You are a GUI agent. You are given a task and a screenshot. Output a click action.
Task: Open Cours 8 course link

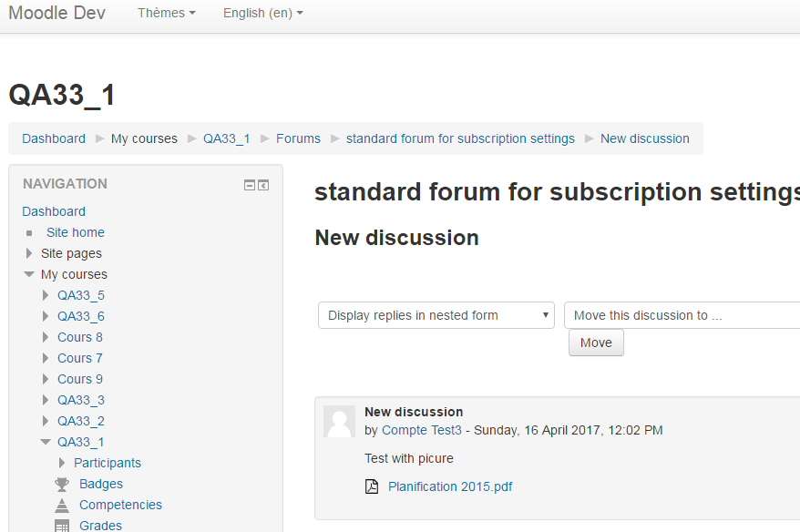(80, 337)
